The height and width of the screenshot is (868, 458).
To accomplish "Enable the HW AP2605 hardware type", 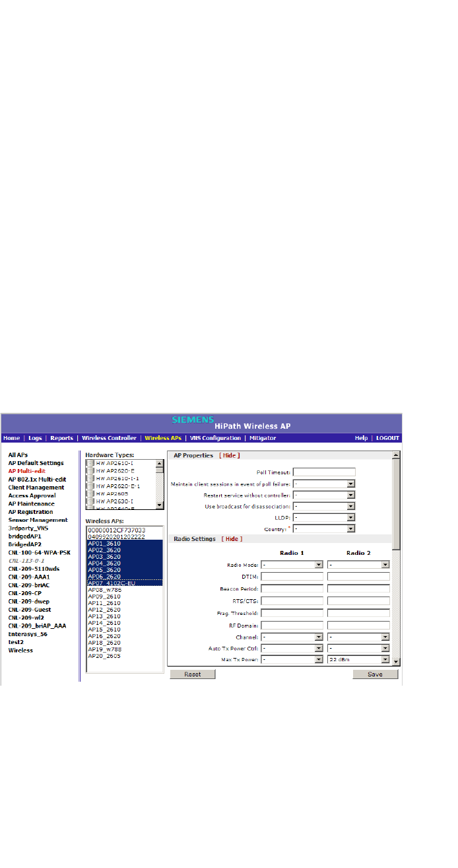I will pos(91,493).
